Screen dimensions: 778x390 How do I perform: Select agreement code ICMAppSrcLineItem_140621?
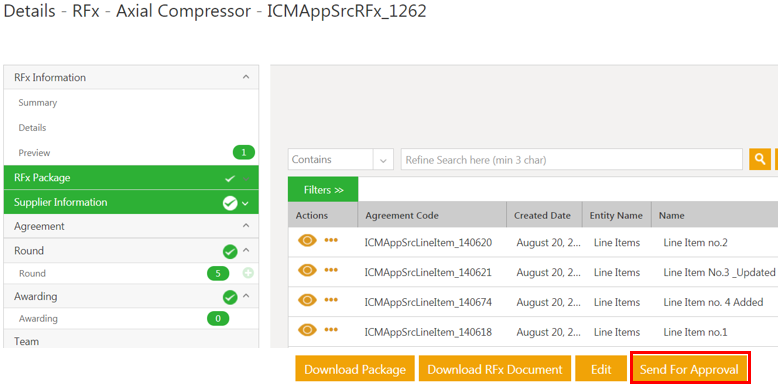click(x=428, y=272)
